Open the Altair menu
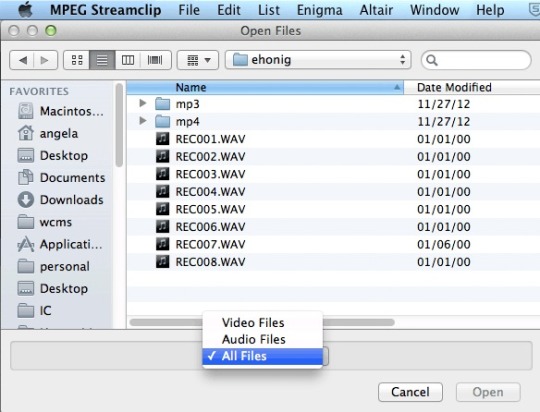540x412 pixels. click(x=376, y=10)
